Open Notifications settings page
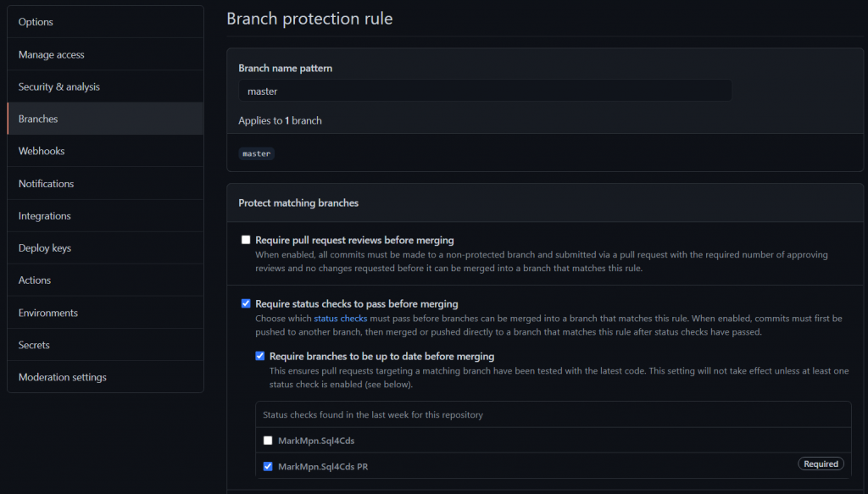Viewport: 868px width, 494px height. pyautogui.click(x=46, y=183)
